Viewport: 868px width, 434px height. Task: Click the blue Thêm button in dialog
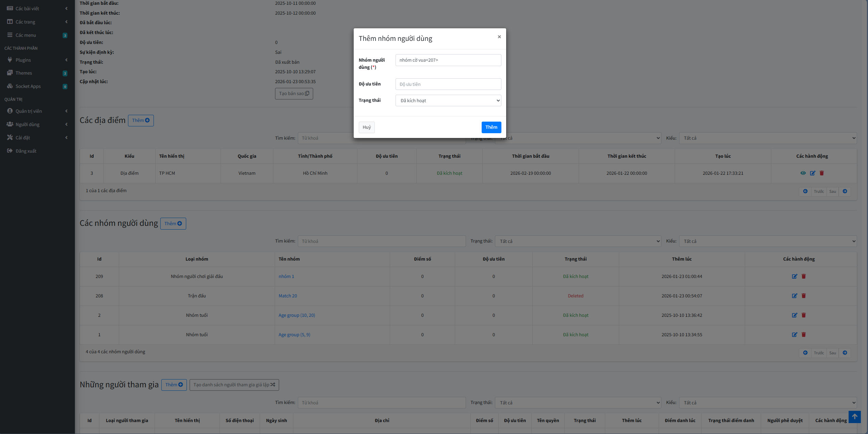coord(491,127)
